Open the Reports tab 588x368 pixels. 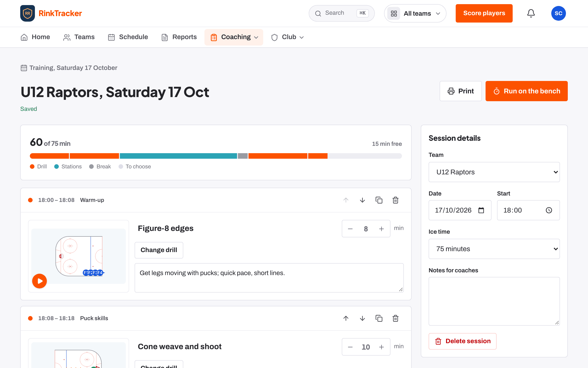point(179,37)
